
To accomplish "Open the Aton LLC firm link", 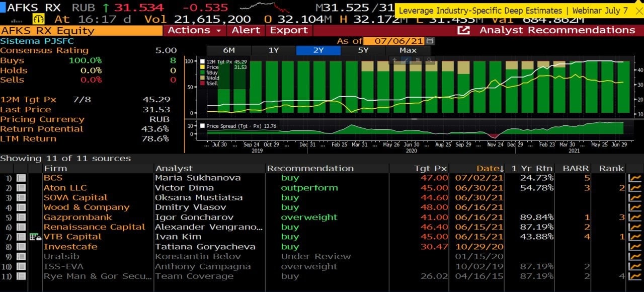I will click(65, 188).
